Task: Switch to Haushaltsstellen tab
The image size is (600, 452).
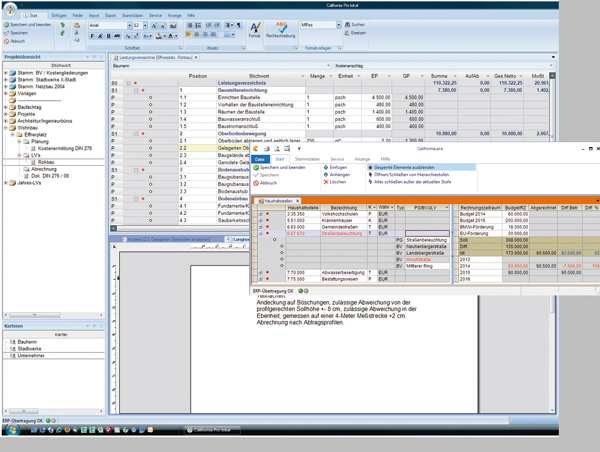Action: [x=274, y=201]
